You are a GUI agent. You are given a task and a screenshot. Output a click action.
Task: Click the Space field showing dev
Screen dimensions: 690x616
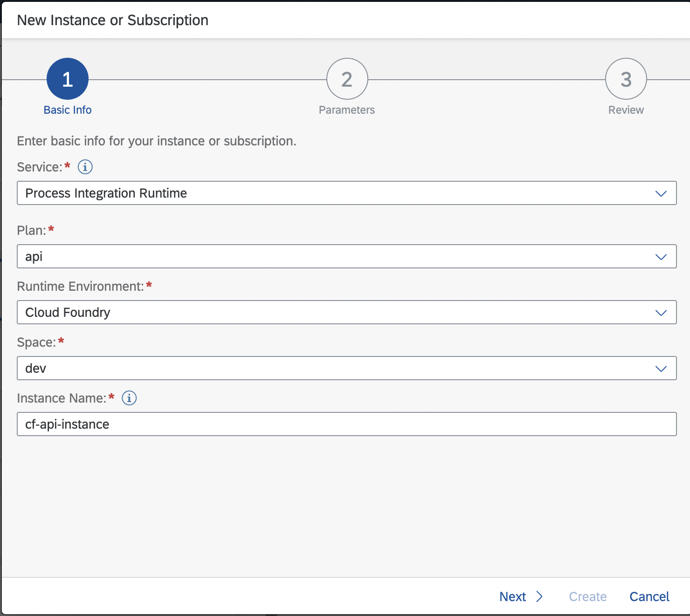pos(326,369)
